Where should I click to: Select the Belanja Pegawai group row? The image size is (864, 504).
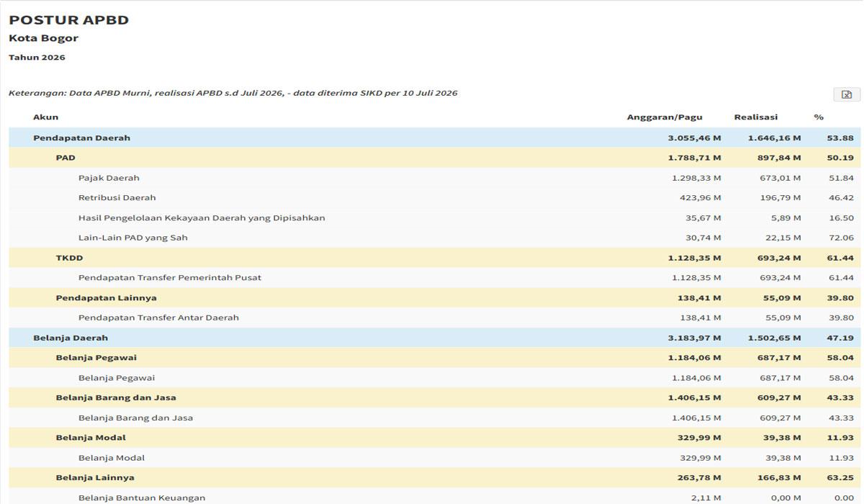(x=435, y=358)
